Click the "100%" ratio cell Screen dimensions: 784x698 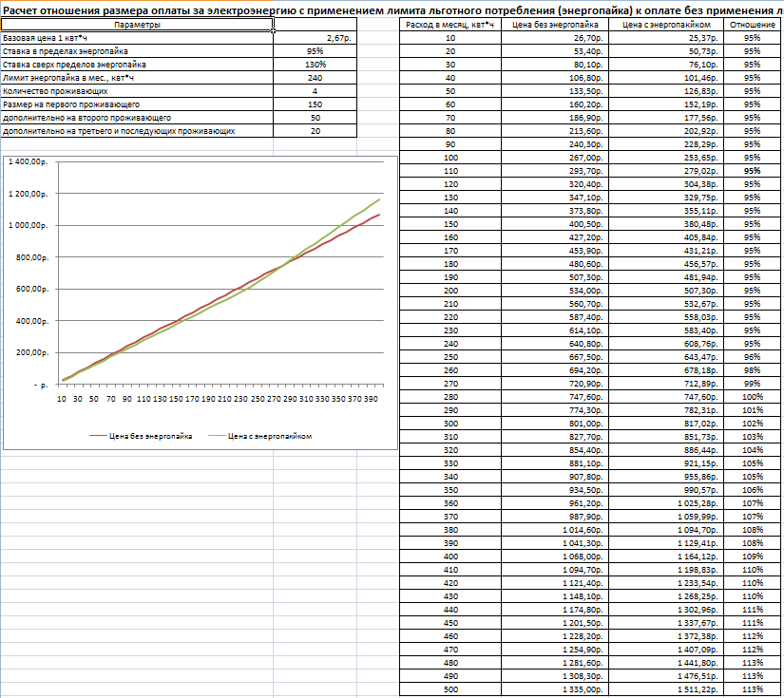pos(753,397)
